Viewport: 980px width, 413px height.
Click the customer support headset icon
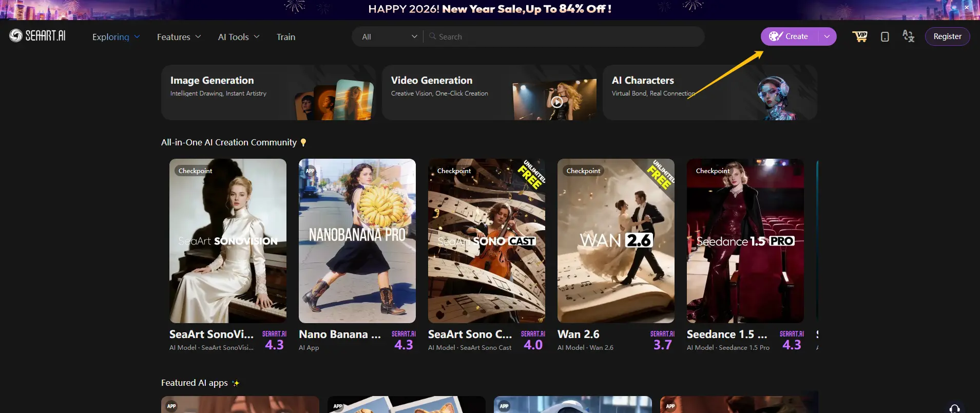(954, 408)
